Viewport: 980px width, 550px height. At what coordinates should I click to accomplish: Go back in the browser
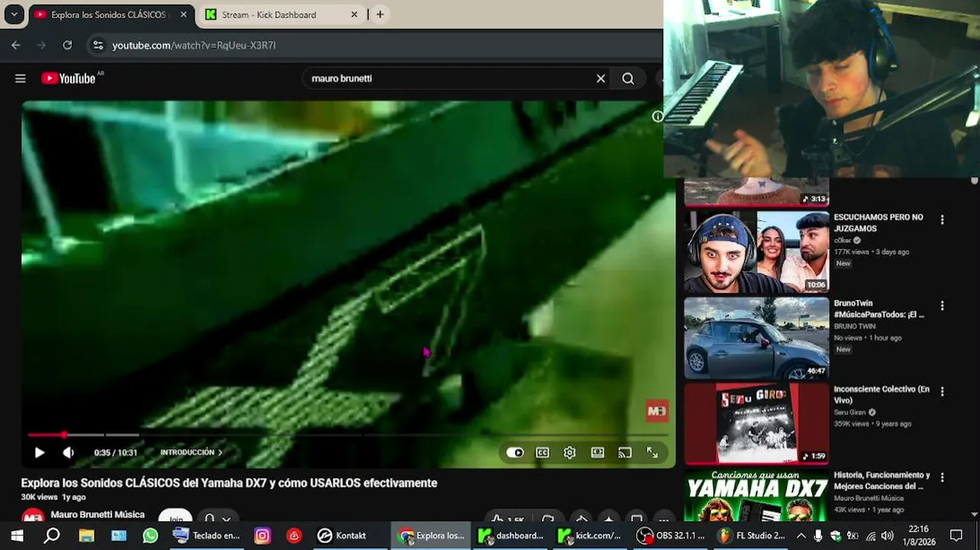pyautogui.click(x=16, y=45)
